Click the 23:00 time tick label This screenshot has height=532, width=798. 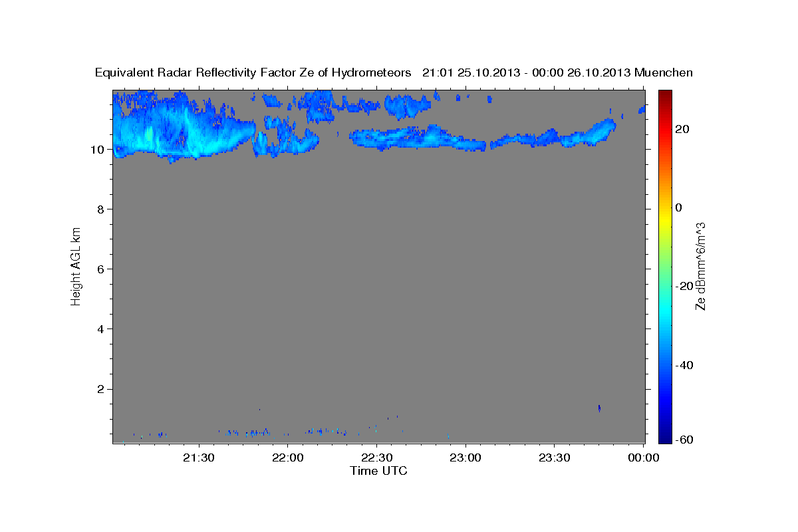465,458
